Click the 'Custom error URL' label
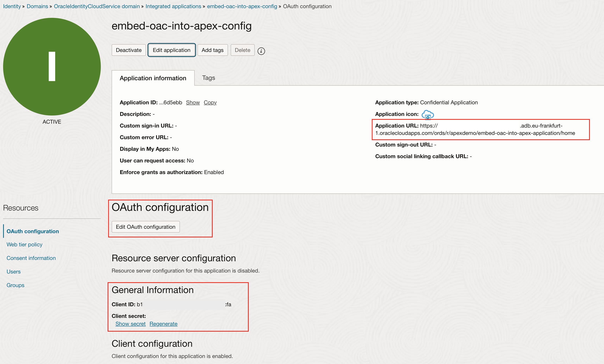The height and width of the screenshot is (364, 604). 144,137
